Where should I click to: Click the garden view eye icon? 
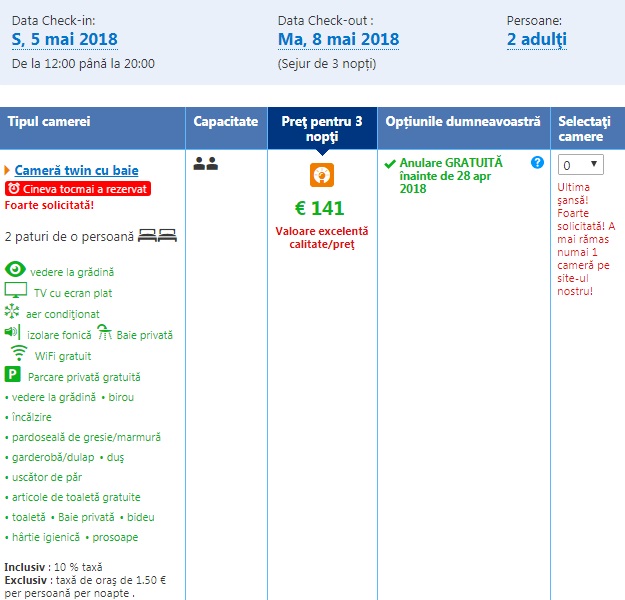[x=17, y=270]
